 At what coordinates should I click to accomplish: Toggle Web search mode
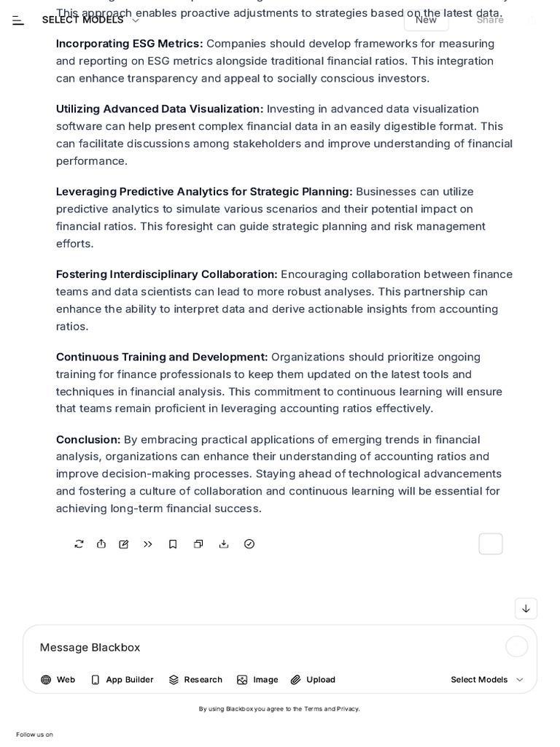coord(58,680)
